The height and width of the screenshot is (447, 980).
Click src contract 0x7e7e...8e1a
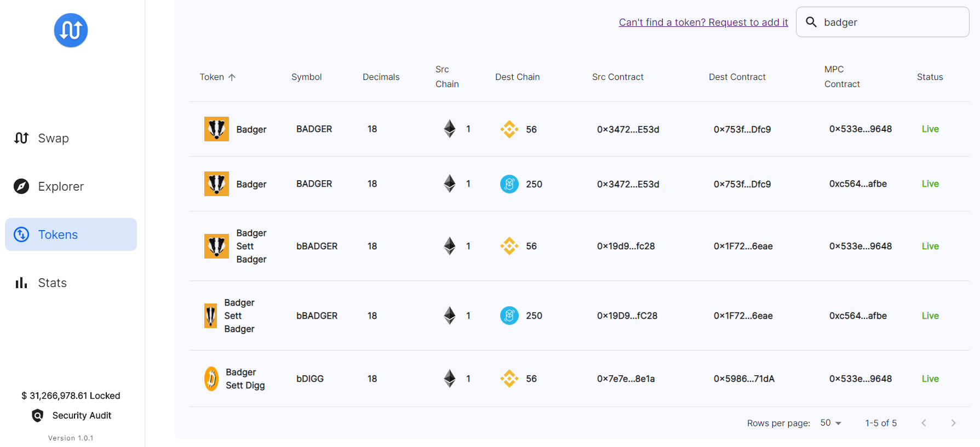(x=626, y=379)
